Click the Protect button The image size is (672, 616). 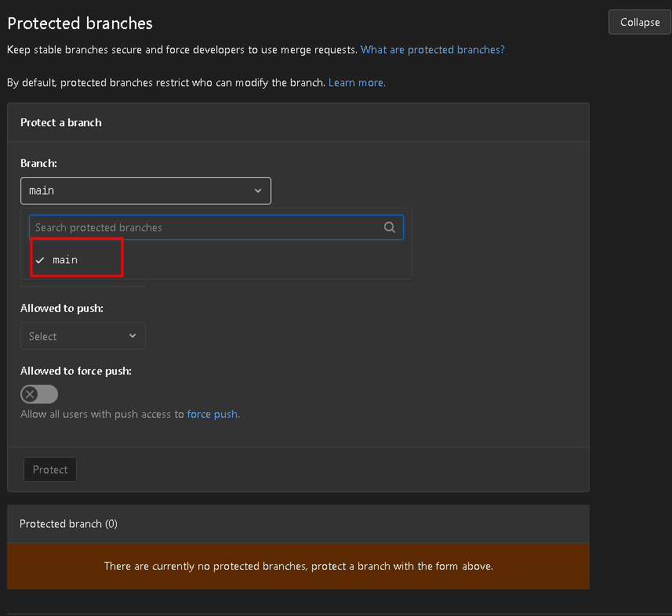[50, 469]
